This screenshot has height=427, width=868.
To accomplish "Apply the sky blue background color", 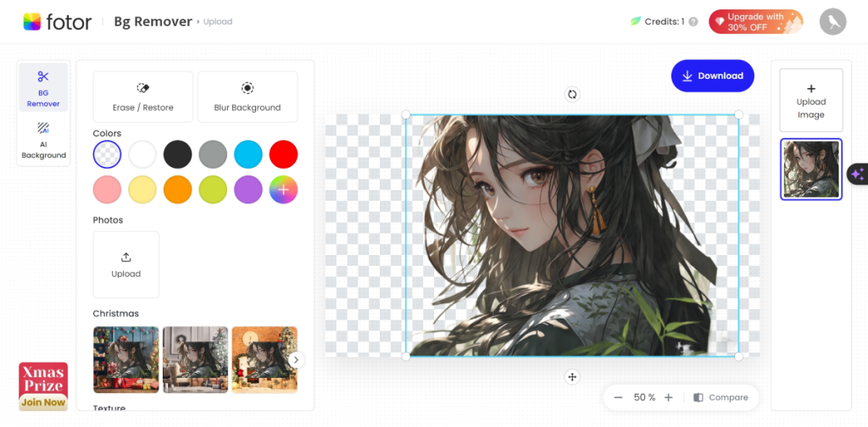I will coord(248,154).
